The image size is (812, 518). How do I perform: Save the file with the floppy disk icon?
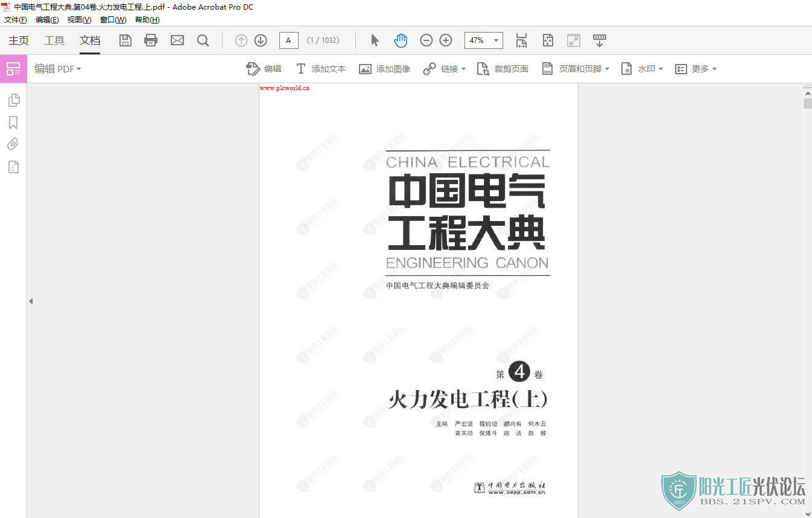click(125, 40)
